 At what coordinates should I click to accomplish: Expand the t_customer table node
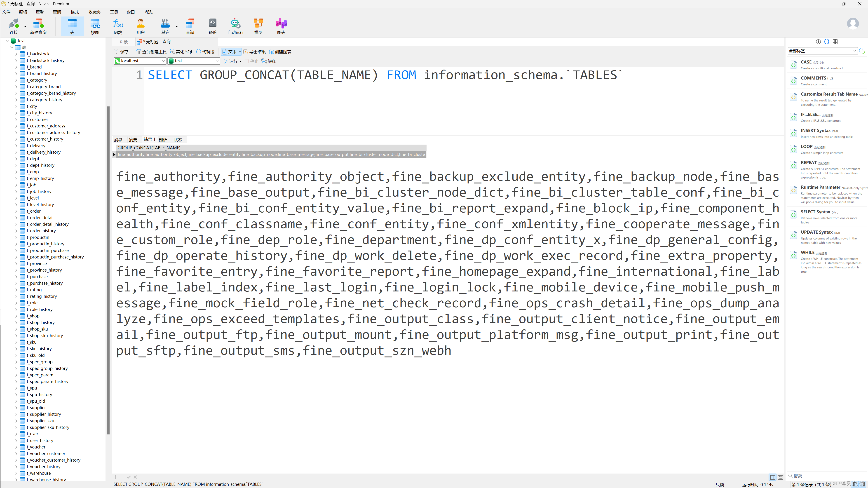click(16, 119)
